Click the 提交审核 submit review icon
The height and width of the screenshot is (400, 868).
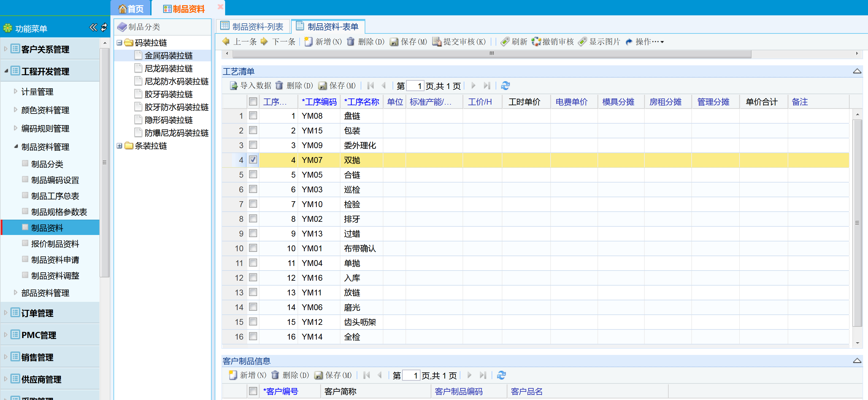[437, 41]
